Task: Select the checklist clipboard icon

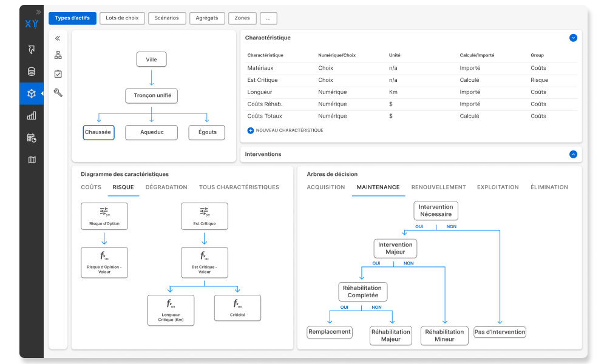Action: click(58, 74)
